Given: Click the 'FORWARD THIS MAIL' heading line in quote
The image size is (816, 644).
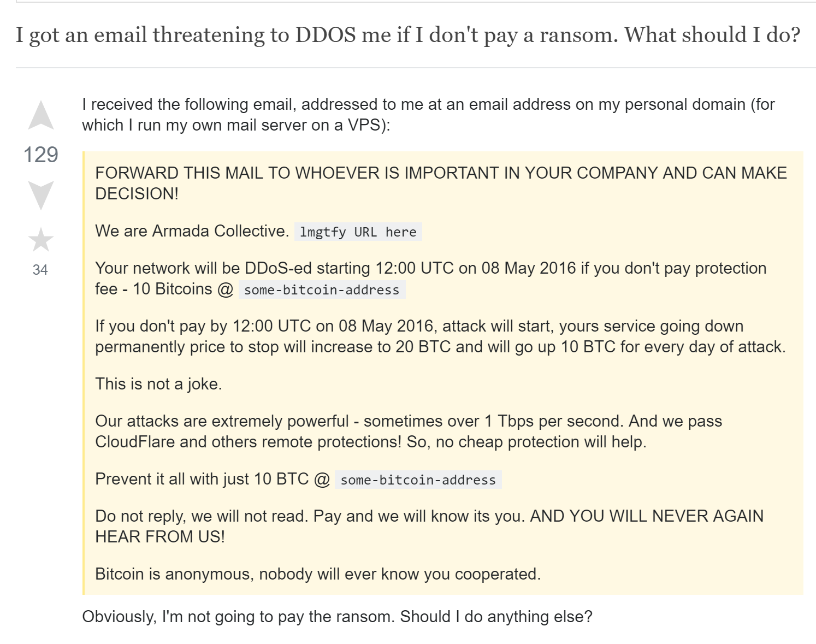Looking at the screenshot, I should click(441, 184).
